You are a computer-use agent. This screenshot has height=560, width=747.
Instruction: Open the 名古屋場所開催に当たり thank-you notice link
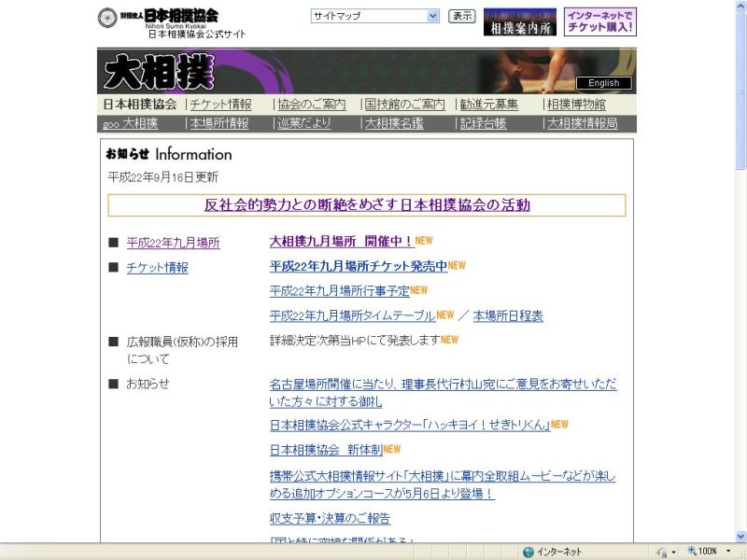click(x=443, y=393)
